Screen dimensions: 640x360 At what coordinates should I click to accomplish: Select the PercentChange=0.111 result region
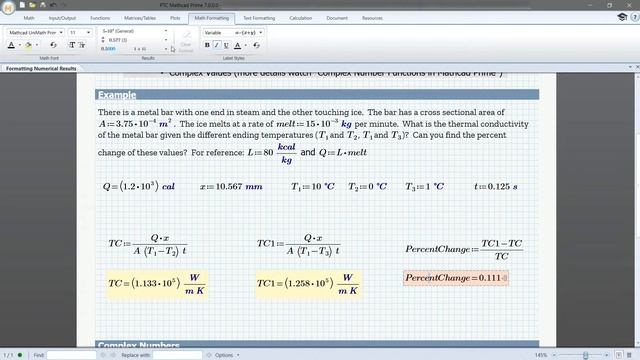[456, 278]
